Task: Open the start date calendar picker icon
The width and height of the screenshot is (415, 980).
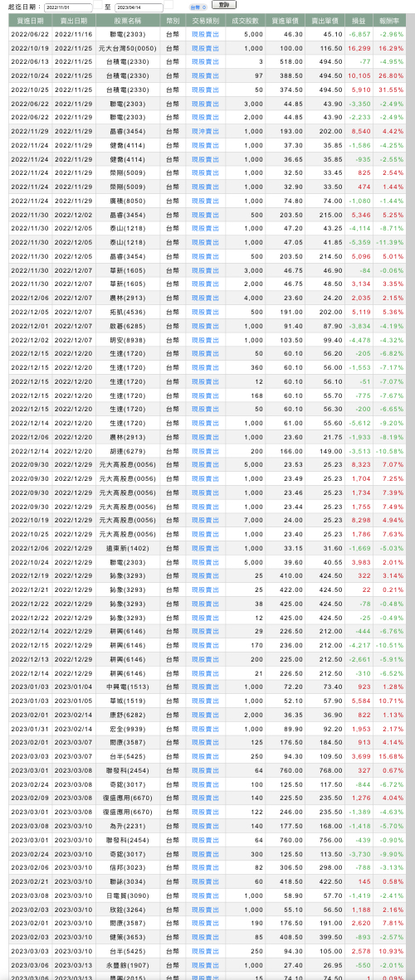Action: pyautogui.click(x=97, y=5)
